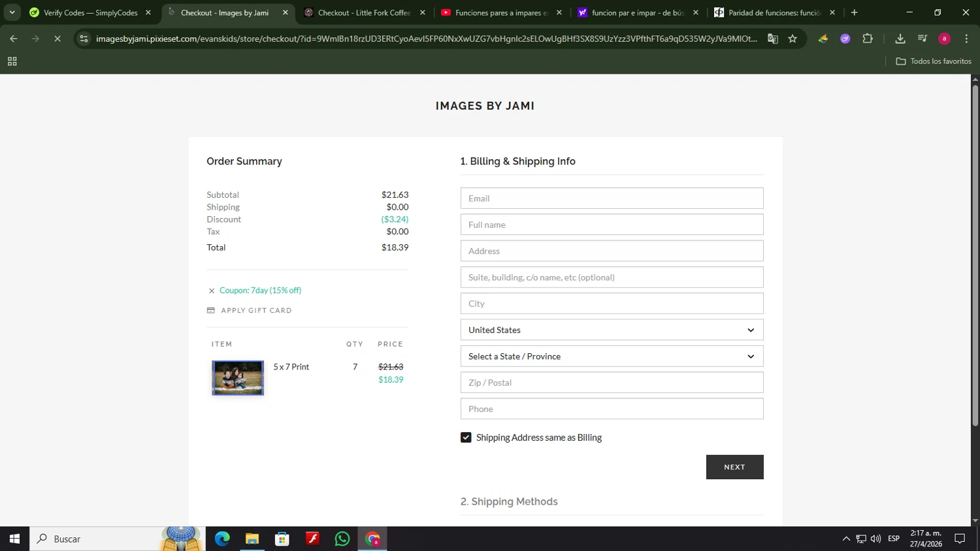
Task: Show hidden system tray icons
Action: [x=846, y=539]
